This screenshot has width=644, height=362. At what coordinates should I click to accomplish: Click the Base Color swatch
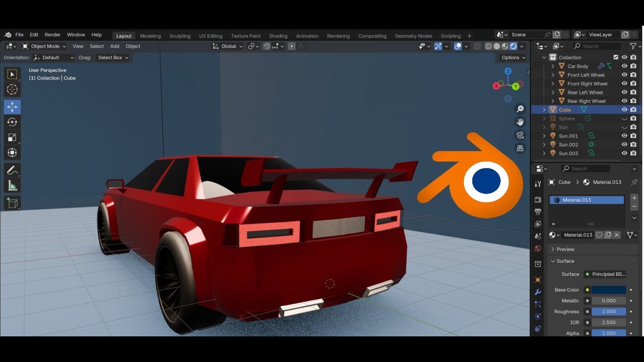point(609,290)
